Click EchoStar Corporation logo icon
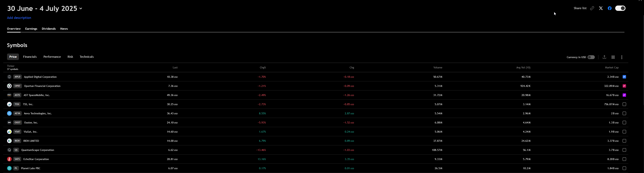 pos(9,159)
